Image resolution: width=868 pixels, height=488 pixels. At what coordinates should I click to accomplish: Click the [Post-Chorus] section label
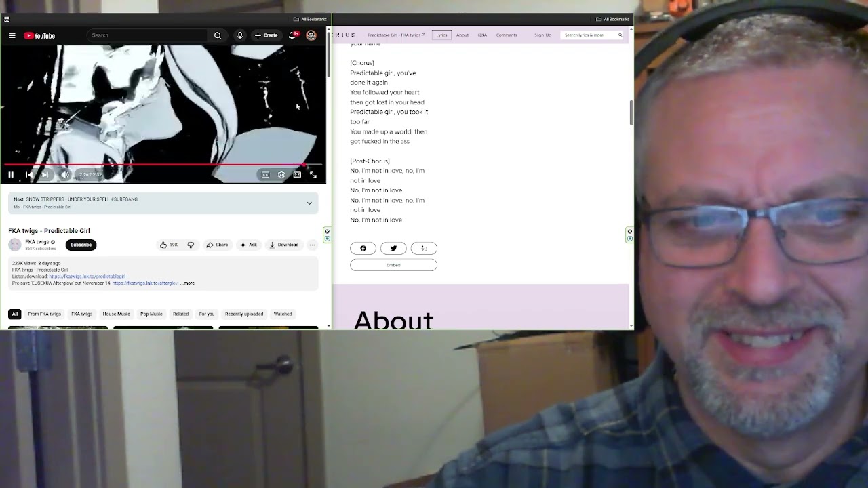[370, 161]
